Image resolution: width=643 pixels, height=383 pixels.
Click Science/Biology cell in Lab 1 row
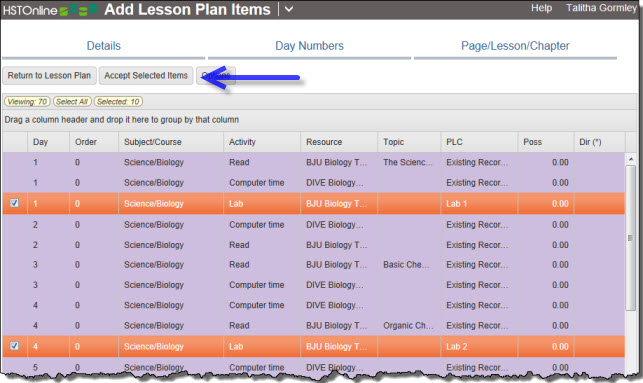click(x=171, y=204)
